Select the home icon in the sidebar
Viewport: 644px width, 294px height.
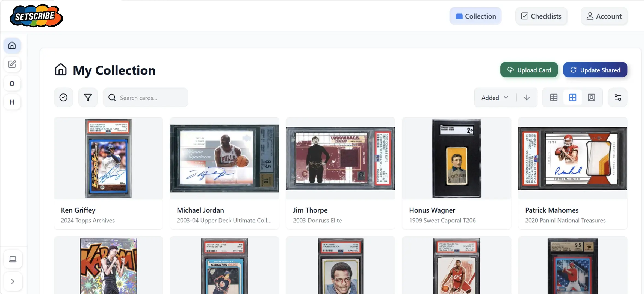pyautogui.click(x=12, y=45)
